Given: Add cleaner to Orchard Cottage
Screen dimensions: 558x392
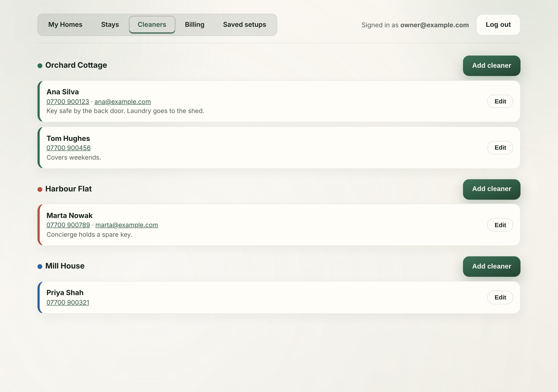Looking at the screenshot, I should pyautogui.click(x=491, y=66).
